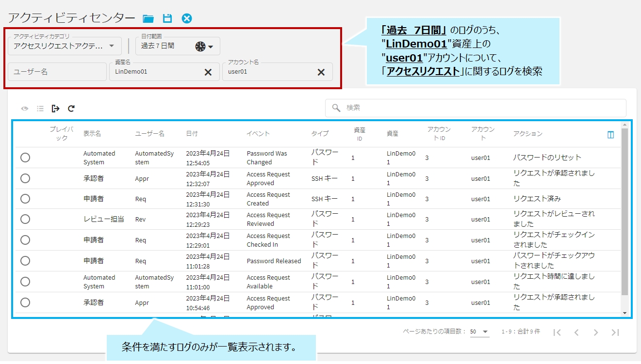The image size is (641, 364).
Task: Select the Access Request Available row radio
Action: pos(25,282)
